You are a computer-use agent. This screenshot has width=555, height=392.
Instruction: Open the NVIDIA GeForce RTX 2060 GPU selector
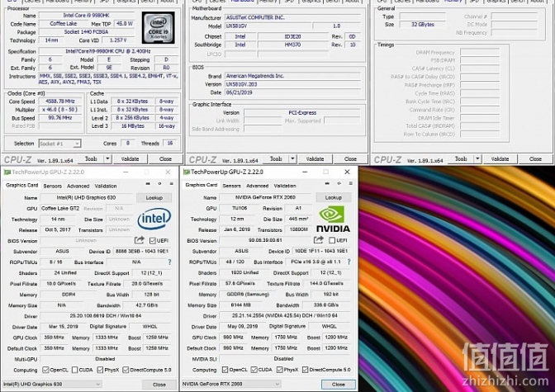click(x=231, y=384)
